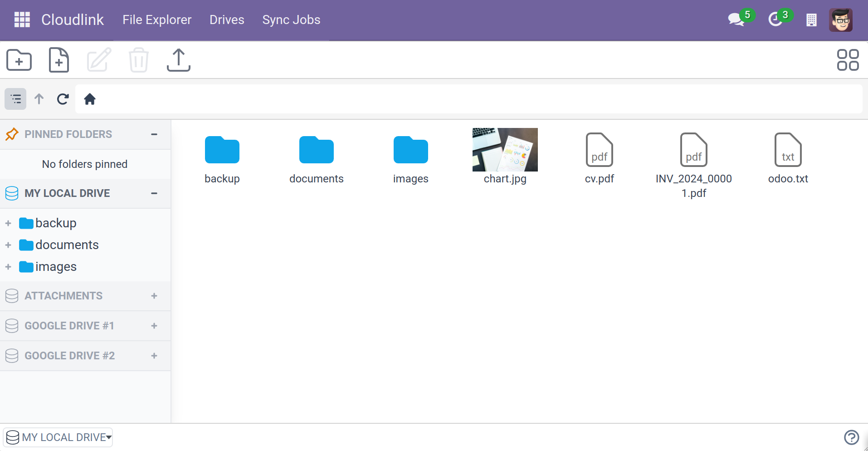Toggle the sidebar tree panel

click(15, 99)
